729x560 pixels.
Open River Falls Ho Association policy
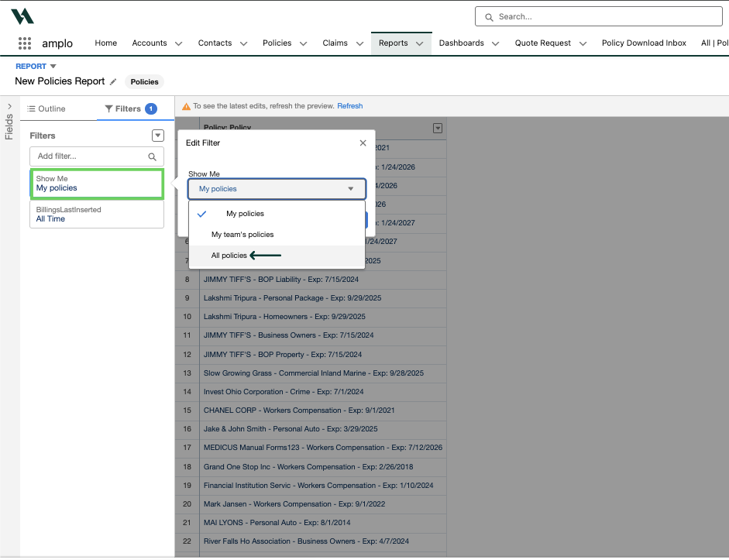click(x=306, y=541)
